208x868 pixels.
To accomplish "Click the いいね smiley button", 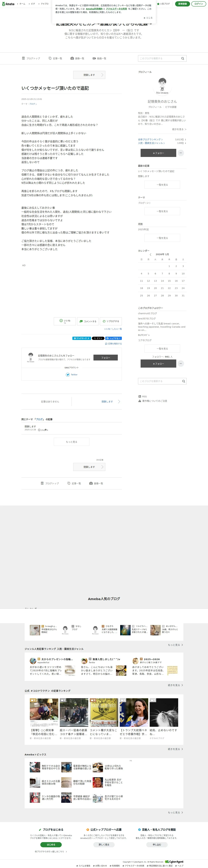I will click(x=65, y=321).
